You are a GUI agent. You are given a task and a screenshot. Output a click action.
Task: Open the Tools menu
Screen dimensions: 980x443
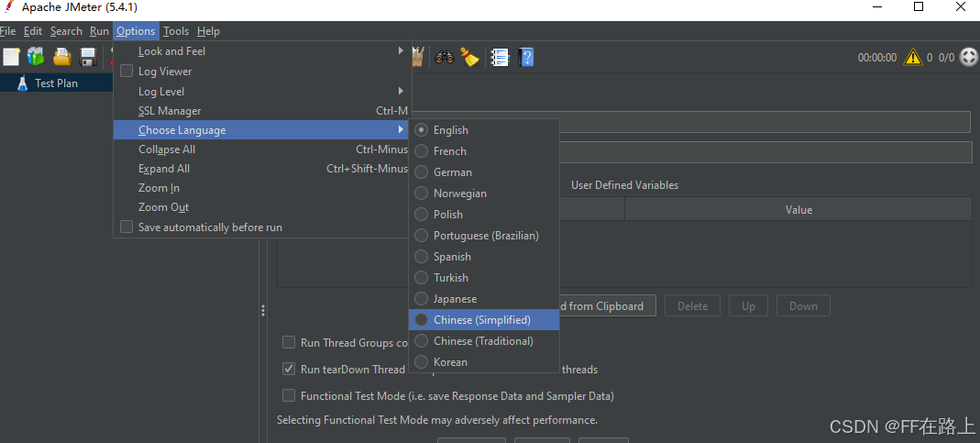point(176,31)
